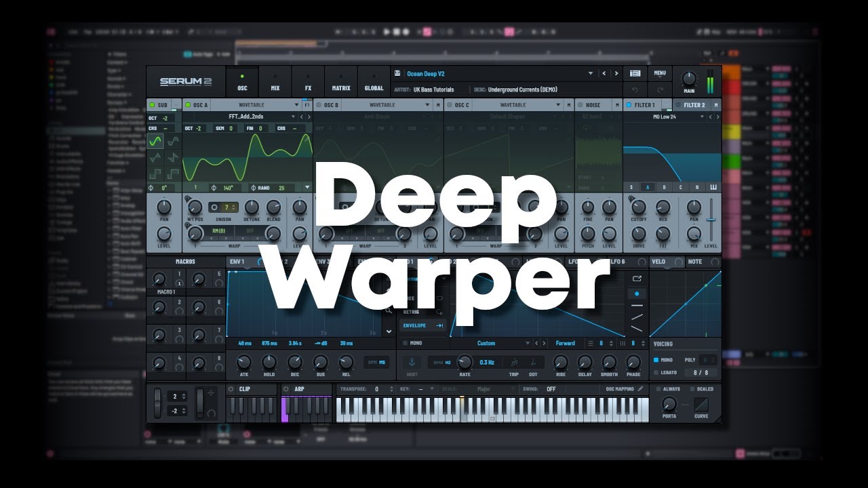Image resolution: width=868 pixels, height=488 pixels.
Task: Enable the OSC B oscillator toggle
Action: [317, 105]
